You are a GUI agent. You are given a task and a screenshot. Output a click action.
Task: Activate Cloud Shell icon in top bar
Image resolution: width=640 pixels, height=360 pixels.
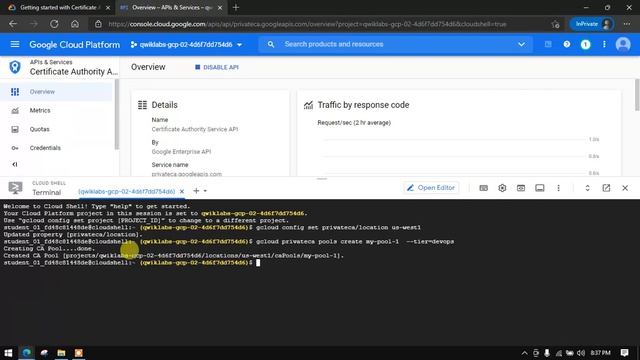point(548,44)
